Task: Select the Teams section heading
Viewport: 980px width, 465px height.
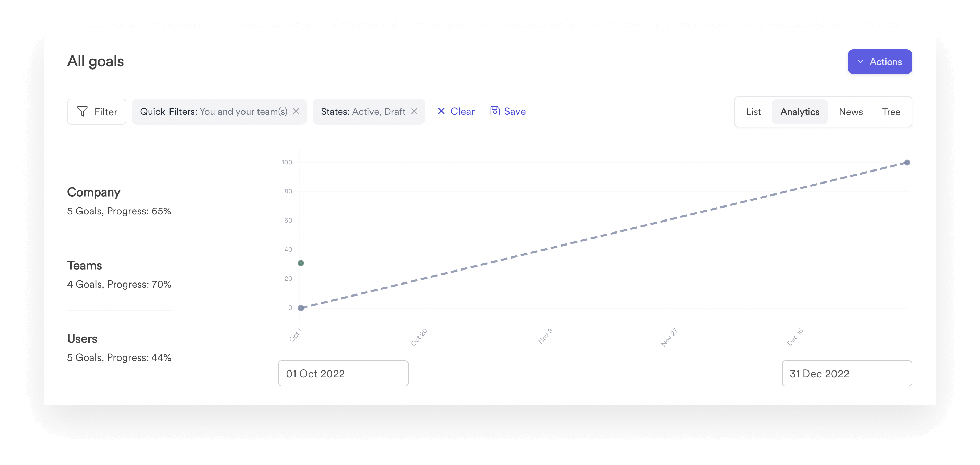Action: pos(85,265)
